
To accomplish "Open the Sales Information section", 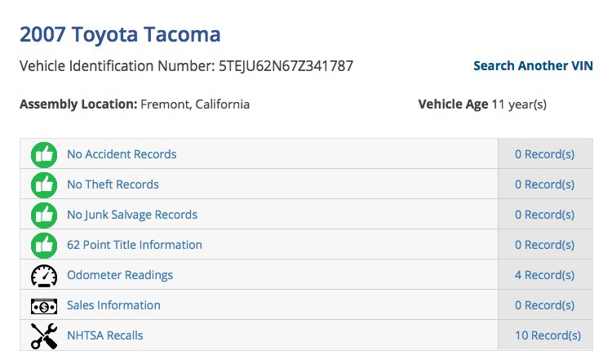I will [113, 305].
